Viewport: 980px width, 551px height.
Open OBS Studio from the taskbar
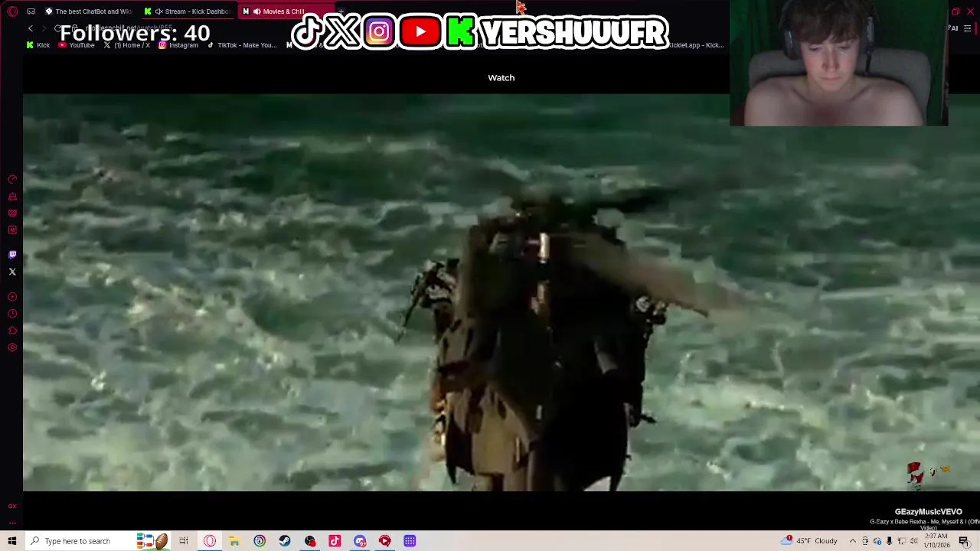point(309,541)
